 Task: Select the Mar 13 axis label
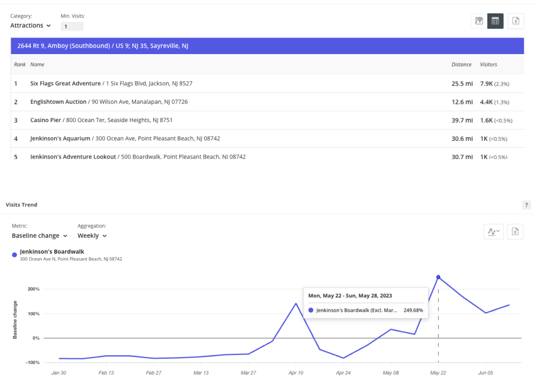point(201,373)
